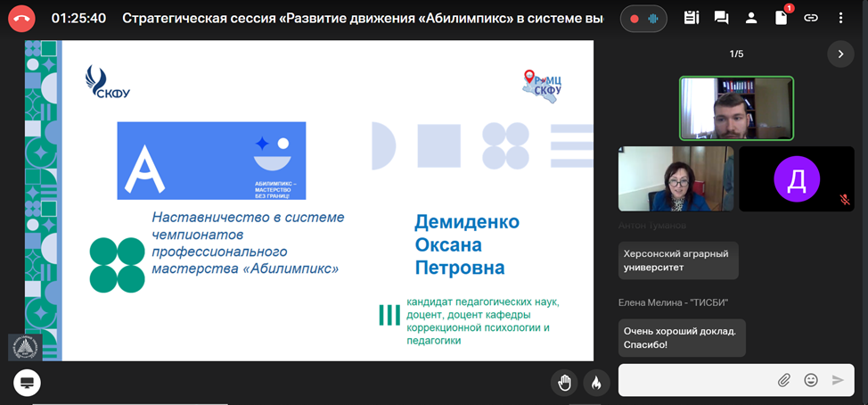Viewport: 868px width, 405px height.
Task: Send the chat message using arrow icon
Action: click(838, 380)
